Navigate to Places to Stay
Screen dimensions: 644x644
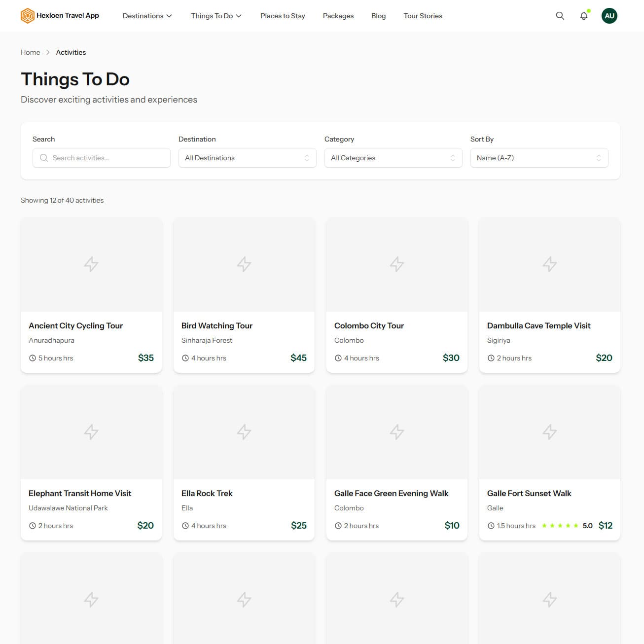point(283,15)
